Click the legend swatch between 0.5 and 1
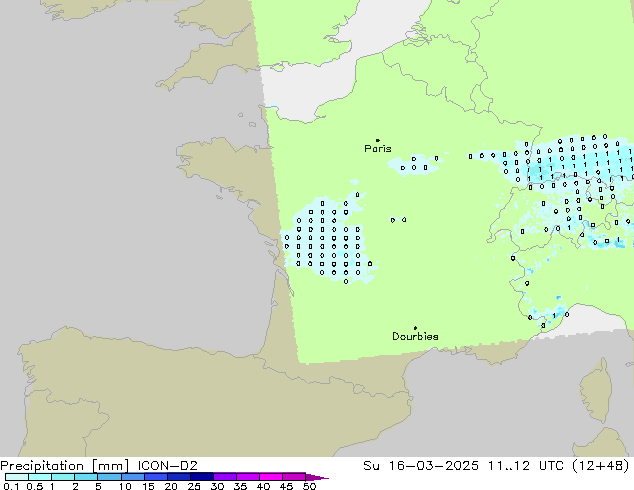The height and width of the screenshot is (490, 634). 40,477
